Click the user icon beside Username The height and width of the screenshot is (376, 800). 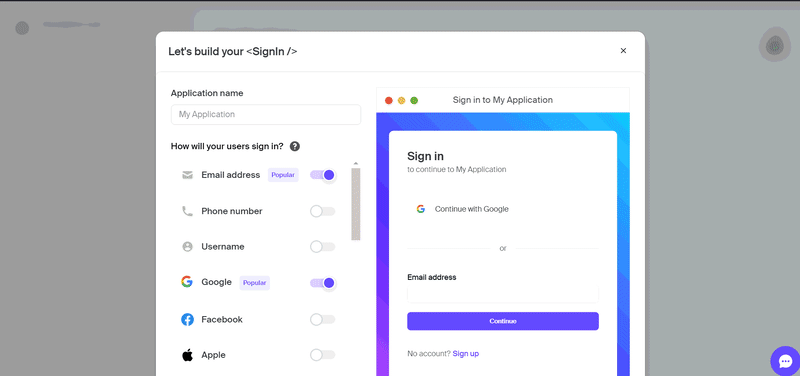[187, 247]
